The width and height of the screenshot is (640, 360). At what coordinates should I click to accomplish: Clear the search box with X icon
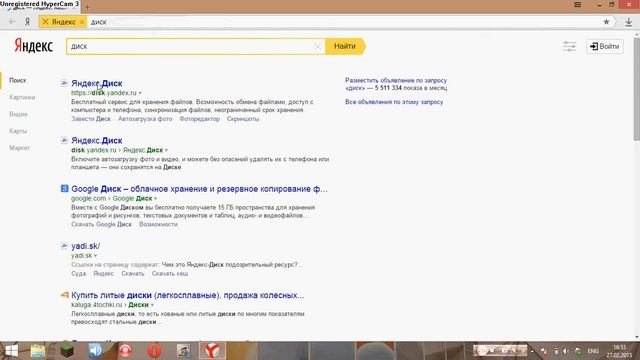point(317,46)
